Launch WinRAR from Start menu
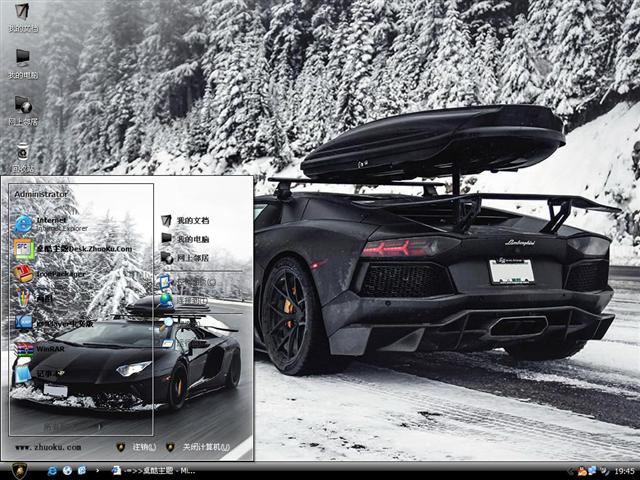 [x=39, y=349]
